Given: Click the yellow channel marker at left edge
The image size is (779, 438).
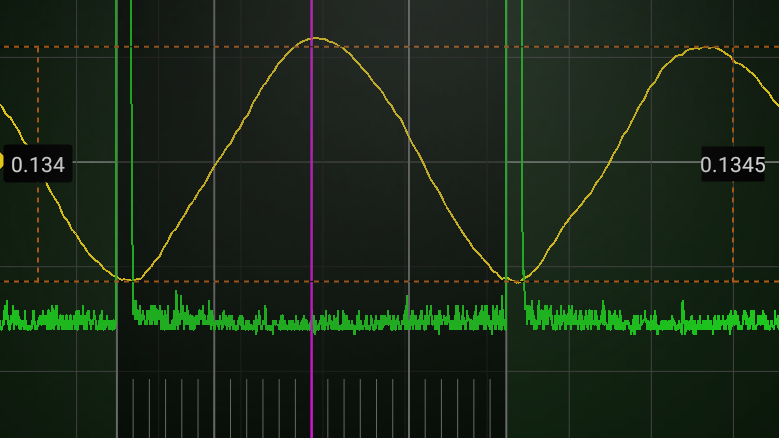Looking at the screenshot, I should coord(1,160).
